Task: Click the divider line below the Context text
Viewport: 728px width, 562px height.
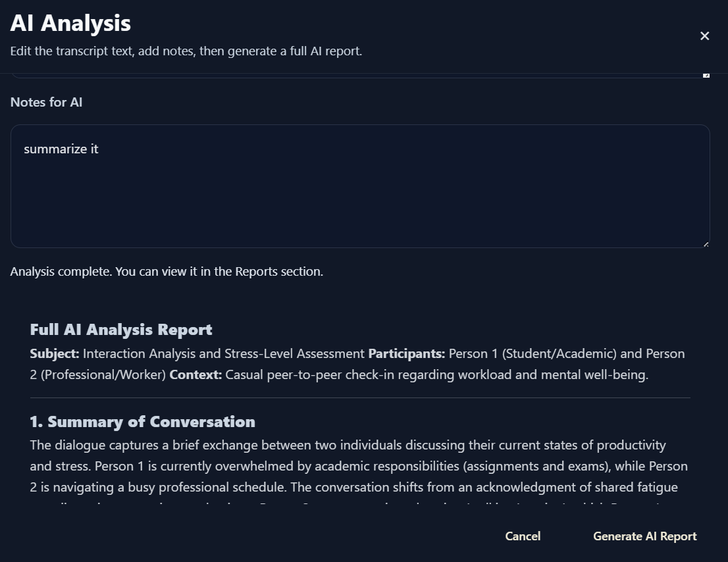Action: (x=360, y=397)
